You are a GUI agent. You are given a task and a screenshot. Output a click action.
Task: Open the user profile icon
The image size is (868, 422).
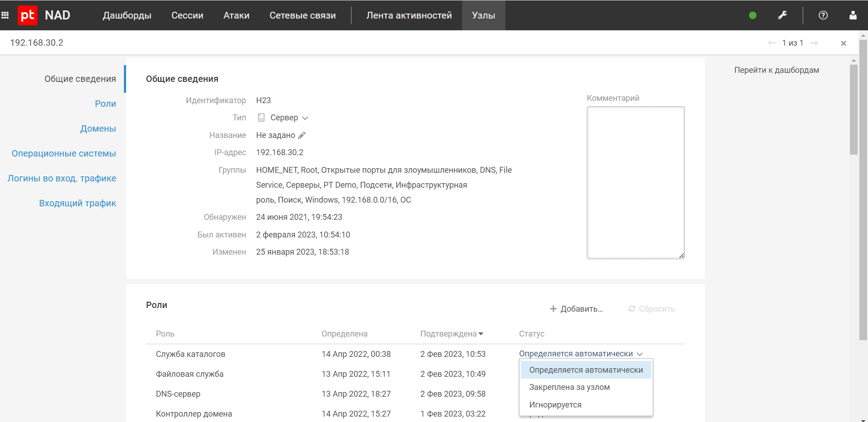[853, 15]
